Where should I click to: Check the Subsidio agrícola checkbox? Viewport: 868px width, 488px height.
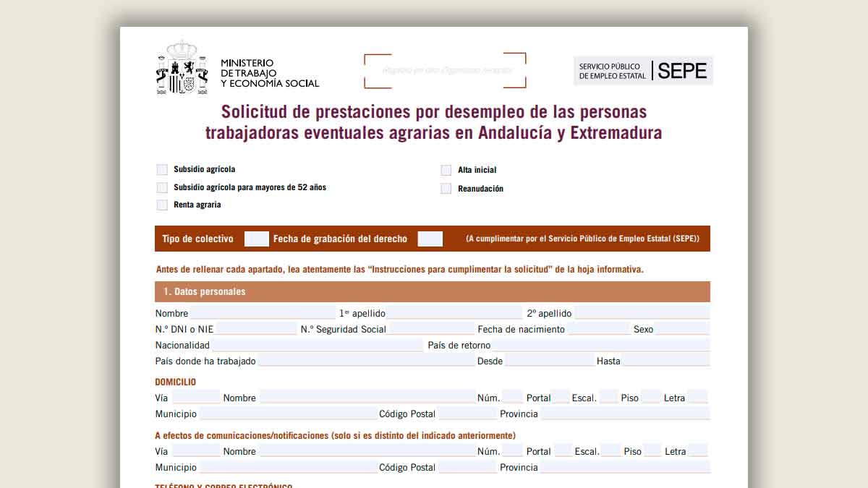pos(162,170)
